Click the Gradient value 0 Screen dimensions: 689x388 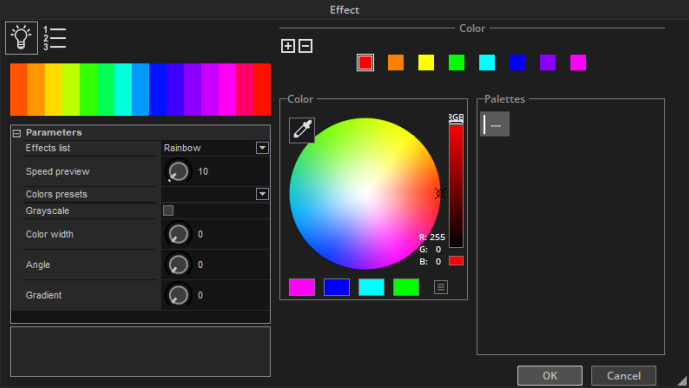pyautogui.click(x=200, y=295)
